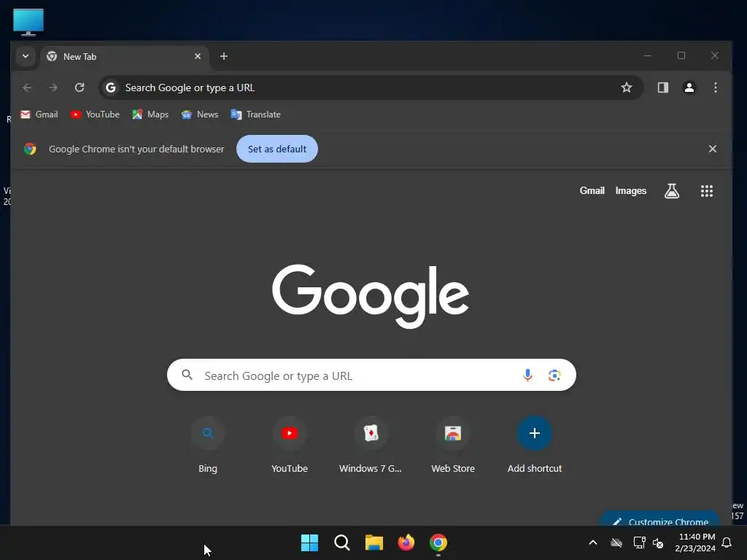Open the Chrome side panel
Screen dimensions: 747x560
[x=662, y=87]
